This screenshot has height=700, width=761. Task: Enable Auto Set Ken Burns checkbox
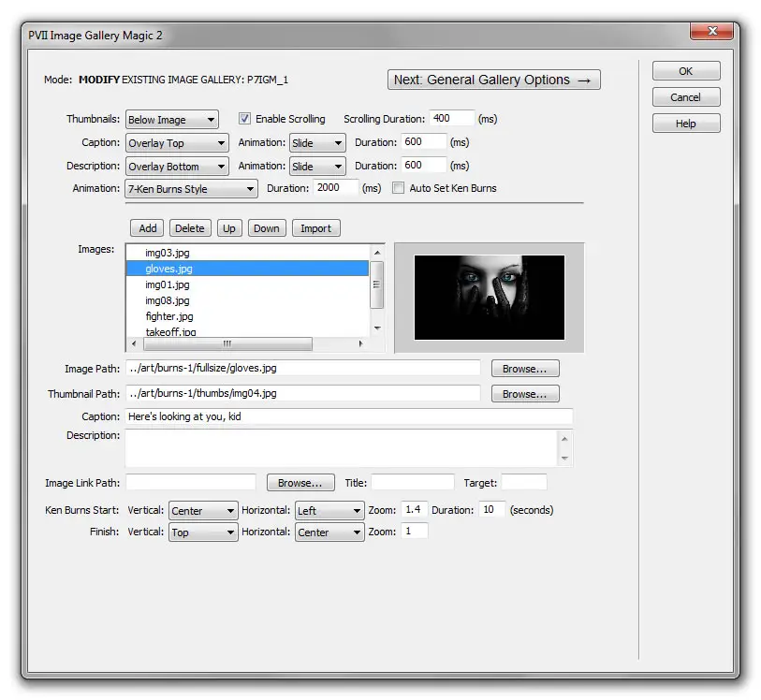[x=398, y=188]
